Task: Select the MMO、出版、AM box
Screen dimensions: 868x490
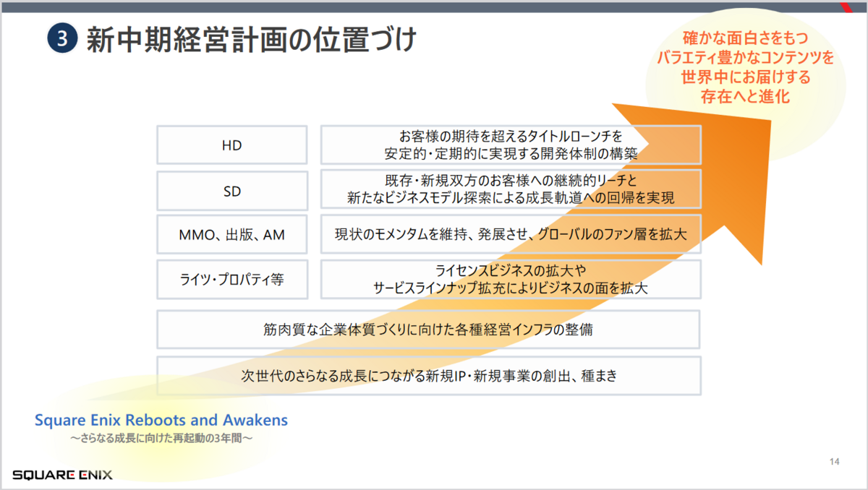Action: [231, 234]
